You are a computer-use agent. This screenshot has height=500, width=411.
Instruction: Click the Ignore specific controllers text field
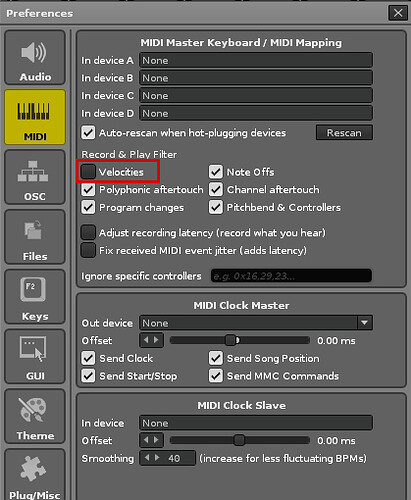[291, 276]
